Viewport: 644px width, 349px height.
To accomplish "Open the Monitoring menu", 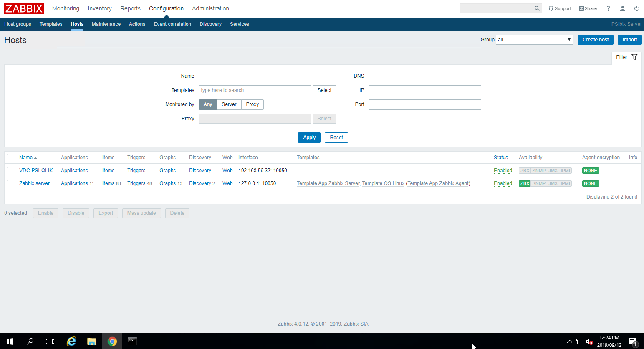I will pos(66,8).
